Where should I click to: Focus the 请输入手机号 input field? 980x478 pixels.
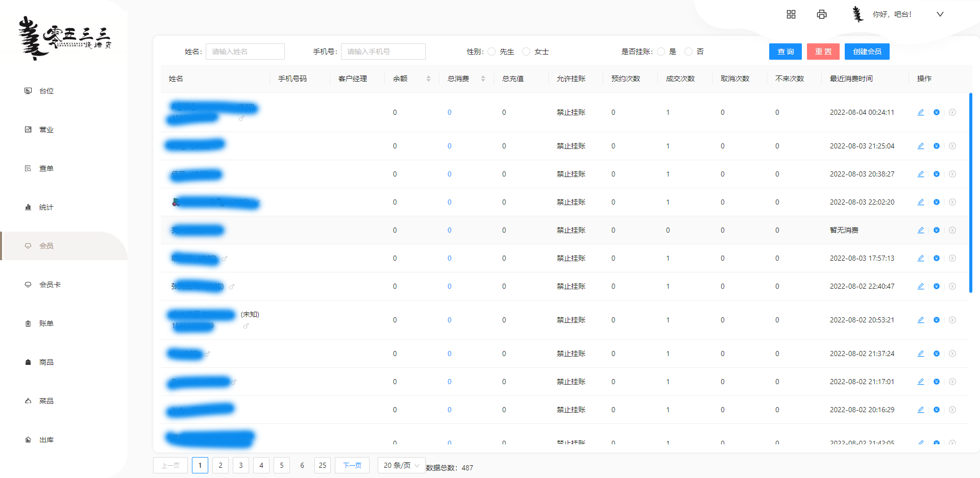pyautogui.click(x=383, y=52)
